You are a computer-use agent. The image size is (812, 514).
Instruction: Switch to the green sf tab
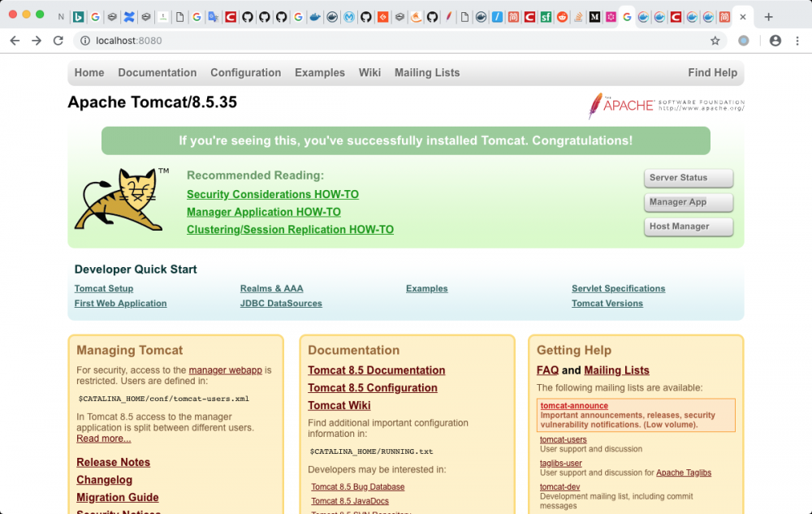[546, 17]
